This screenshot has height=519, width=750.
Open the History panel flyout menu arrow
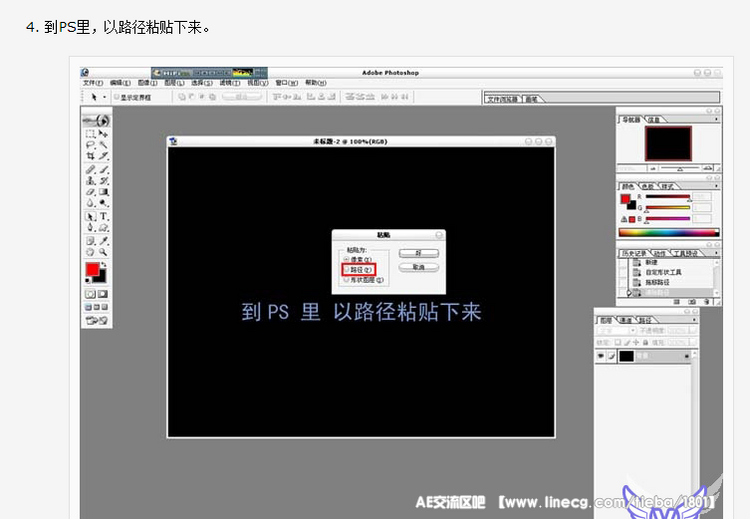pyautogui.click(x=716, y=253)
